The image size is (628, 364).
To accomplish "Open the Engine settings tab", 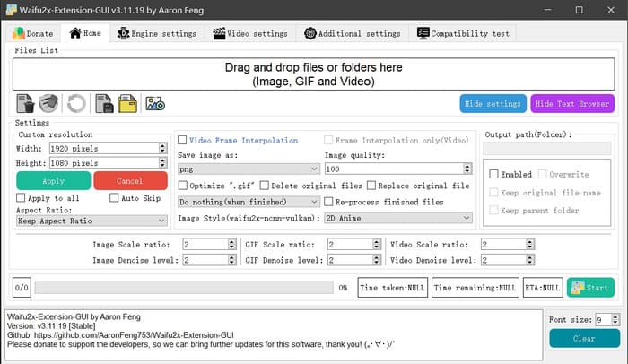I will point(157,34).
